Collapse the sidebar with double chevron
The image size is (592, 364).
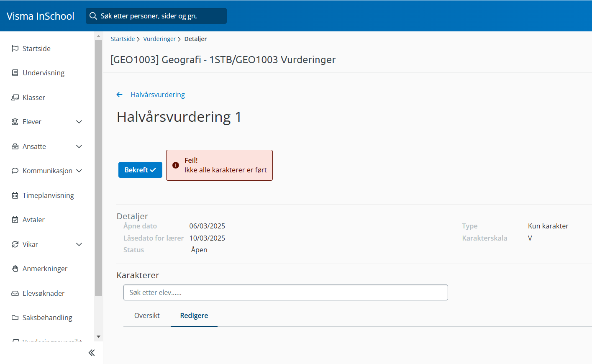click(92, 353)
